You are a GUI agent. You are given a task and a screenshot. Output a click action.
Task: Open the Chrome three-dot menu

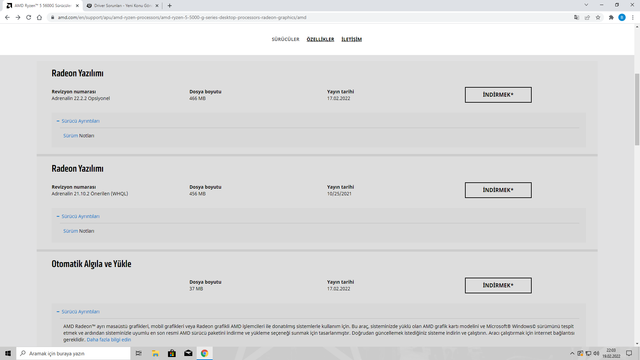click(x=633, y=18)
